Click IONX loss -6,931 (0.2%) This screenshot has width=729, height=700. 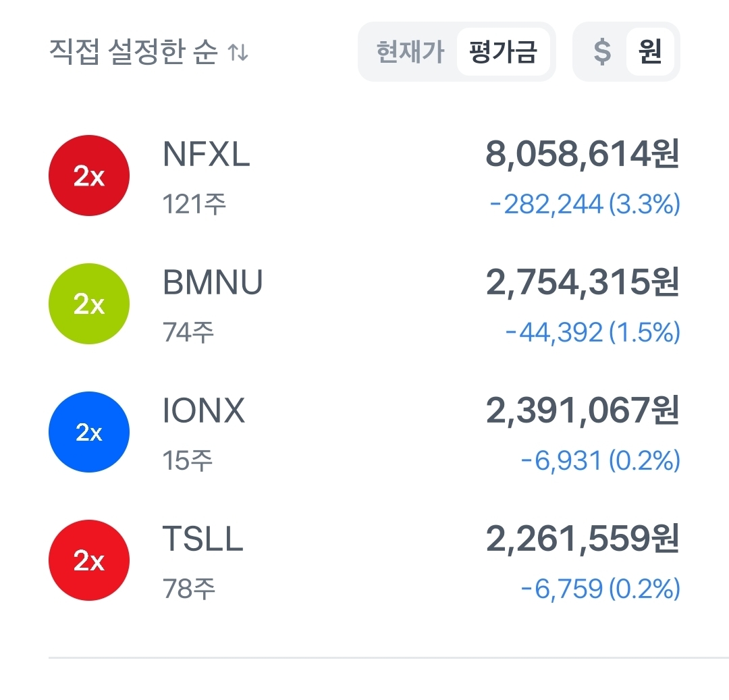600,461
